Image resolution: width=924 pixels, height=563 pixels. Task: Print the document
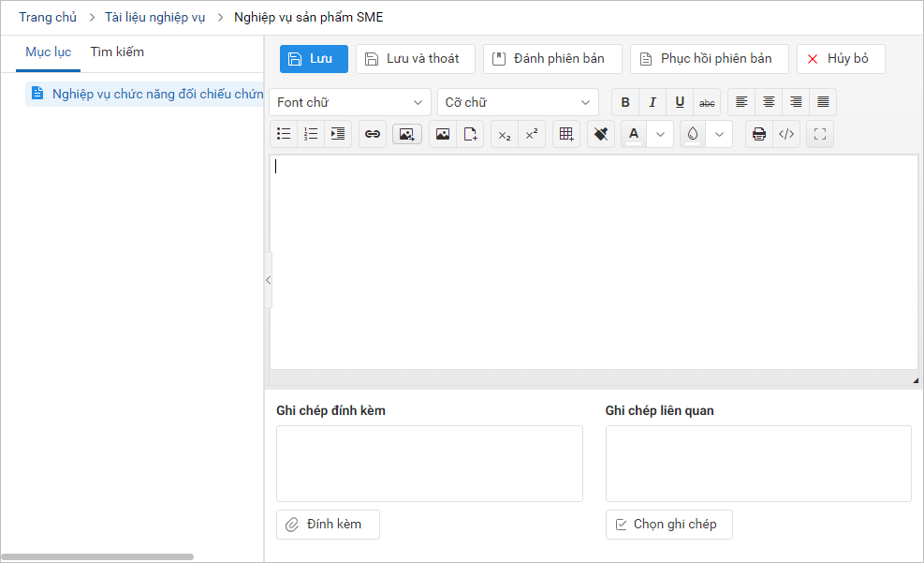(x=759, y=134)
